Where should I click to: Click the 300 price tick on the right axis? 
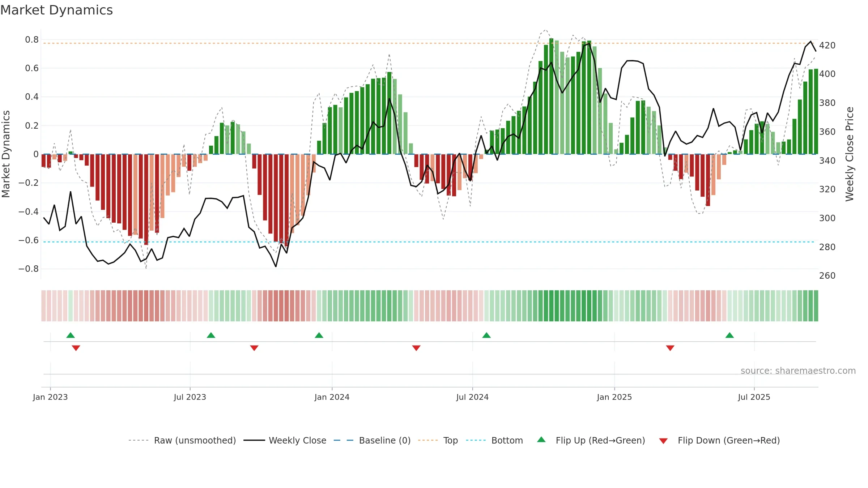click(827, 218)
